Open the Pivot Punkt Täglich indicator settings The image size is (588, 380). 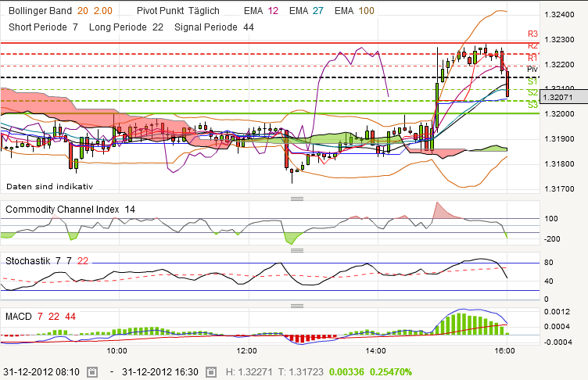[177, 12]
